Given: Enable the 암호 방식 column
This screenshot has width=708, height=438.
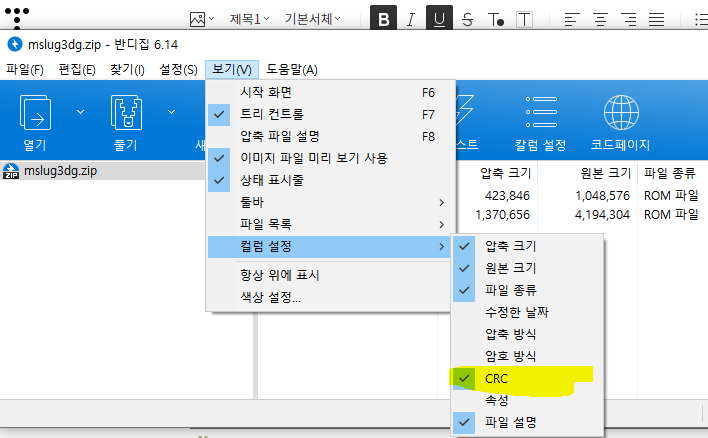Looking at the screenshot, I should click(x=527, y=357).
